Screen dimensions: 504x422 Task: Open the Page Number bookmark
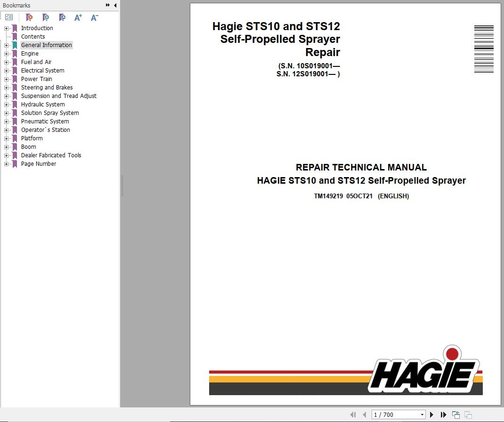[x=38, y=163]
